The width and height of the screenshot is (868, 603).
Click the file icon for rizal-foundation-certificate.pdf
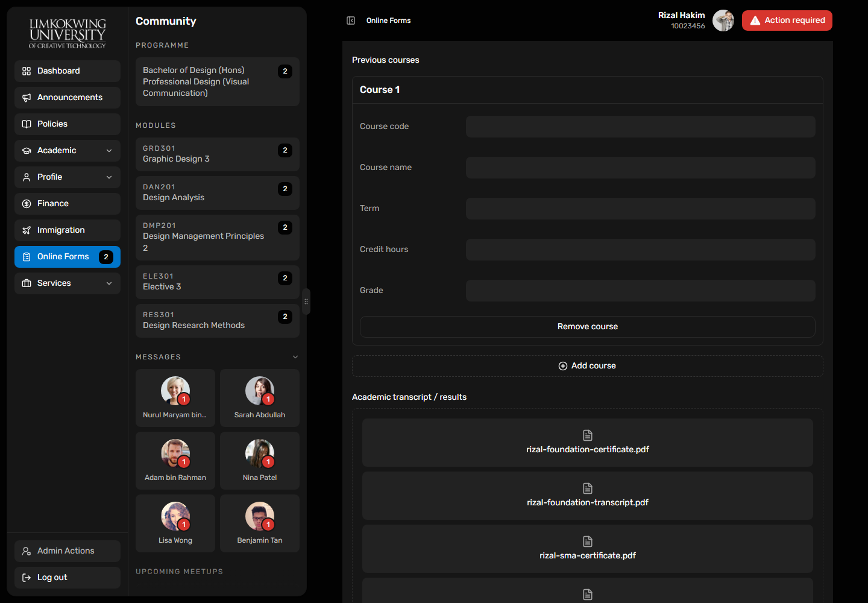[588, 435]
